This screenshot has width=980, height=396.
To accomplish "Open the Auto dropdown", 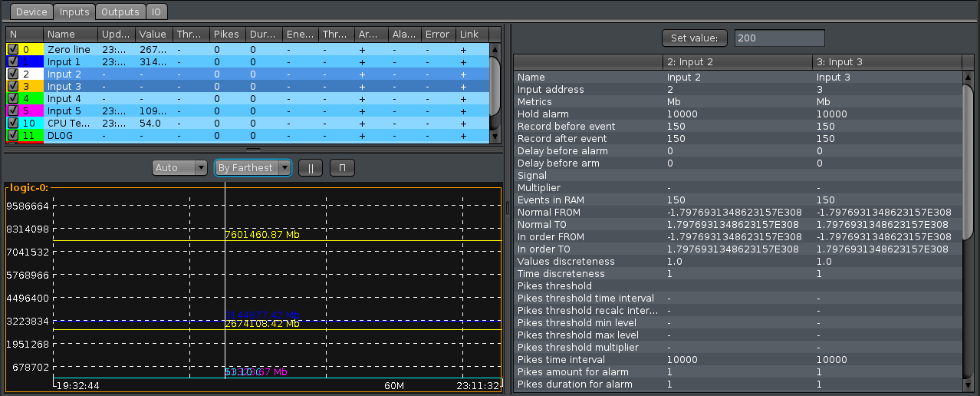I will tap(180, 168).
